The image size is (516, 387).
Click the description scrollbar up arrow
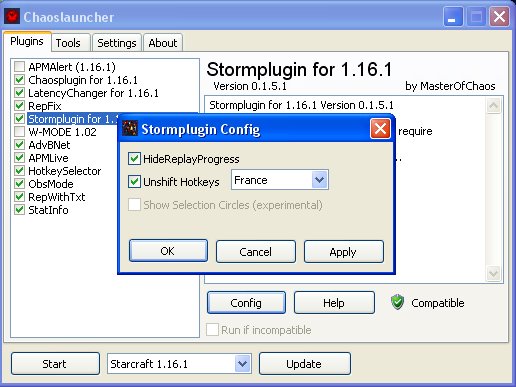click(493, 106)
